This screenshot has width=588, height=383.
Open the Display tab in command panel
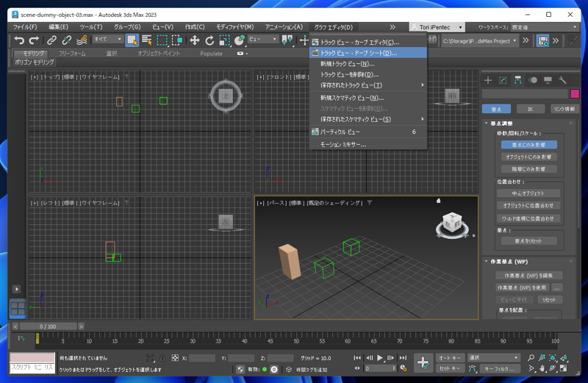click(548, 80)
